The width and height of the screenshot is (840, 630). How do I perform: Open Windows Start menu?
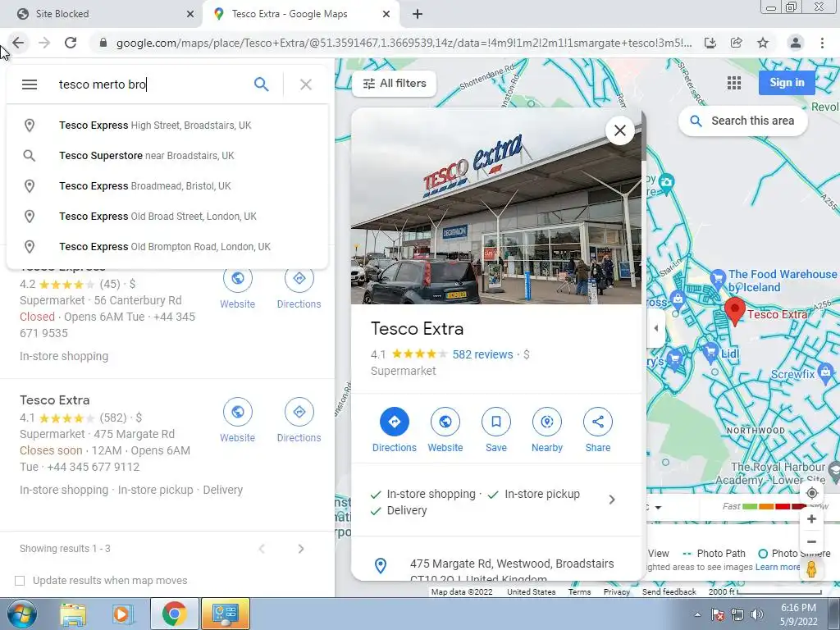click(x=22, y=614)
